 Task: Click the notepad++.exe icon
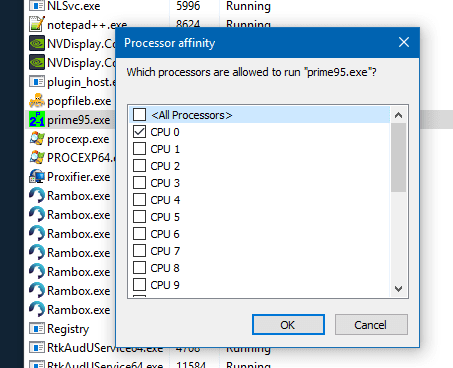pyautogui.click(x=37, y=24)
